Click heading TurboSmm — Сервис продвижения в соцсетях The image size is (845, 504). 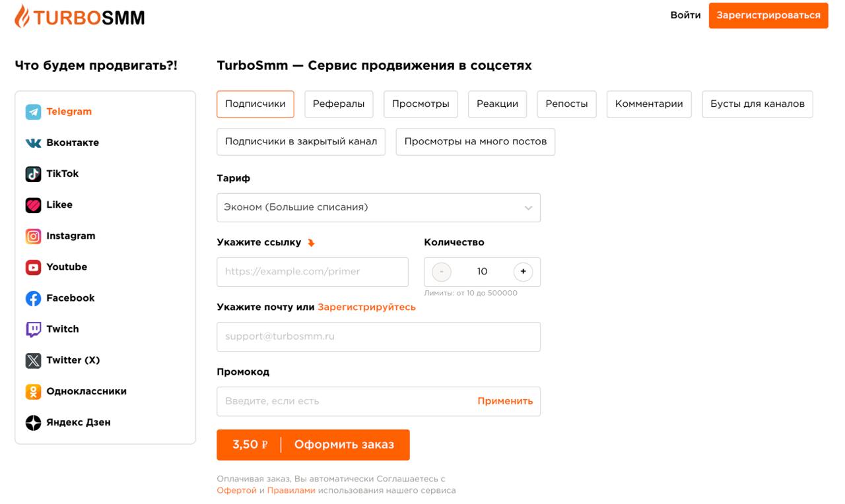pos(374,65)
